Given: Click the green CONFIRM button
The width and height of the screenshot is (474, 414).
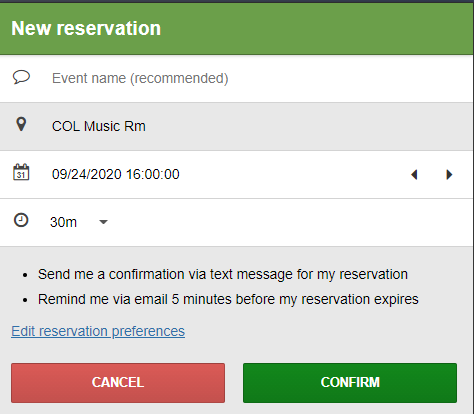Looking at the screenshot, I should [x=350, y=383].
